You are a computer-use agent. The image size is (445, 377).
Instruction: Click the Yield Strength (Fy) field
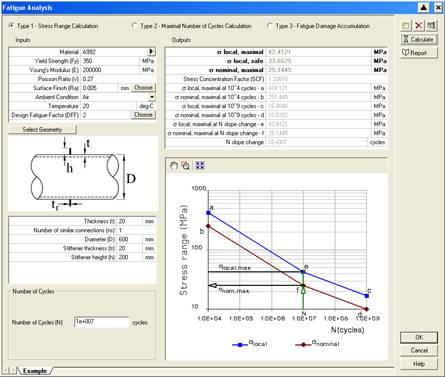109,61
